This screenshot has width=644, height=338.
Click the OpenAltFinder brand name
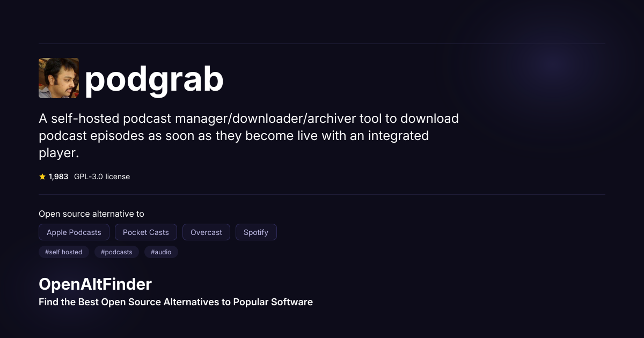[95, 284]
